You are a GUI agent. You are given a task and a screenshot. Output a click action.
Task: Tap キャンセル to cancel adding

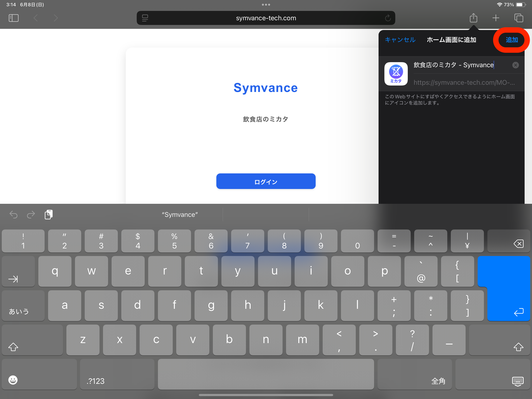[400, 40]
